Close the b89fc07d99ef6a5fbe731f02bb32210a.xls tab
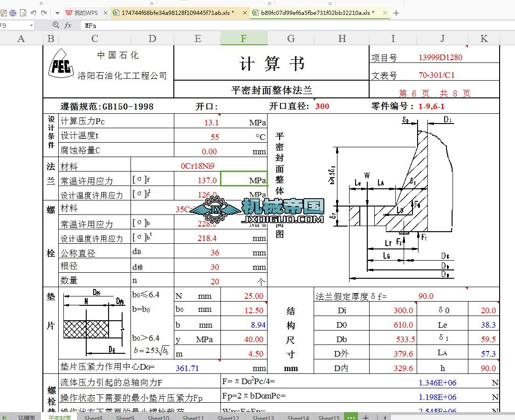515x420 pixels. click(x=385, y=13)
